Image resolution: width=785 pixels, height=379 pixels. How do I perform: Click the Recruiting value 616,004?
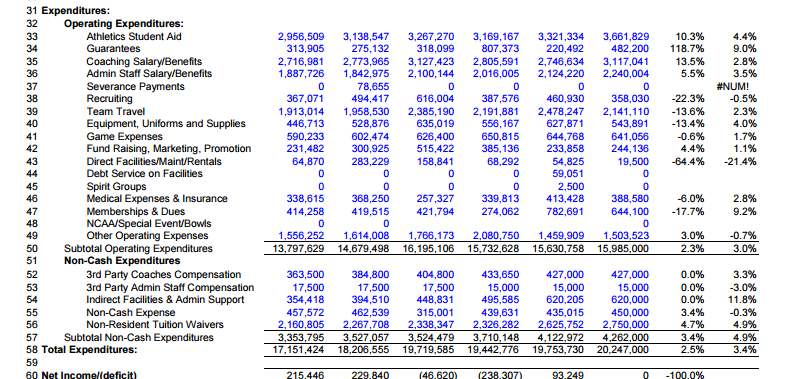pos(435,99)
